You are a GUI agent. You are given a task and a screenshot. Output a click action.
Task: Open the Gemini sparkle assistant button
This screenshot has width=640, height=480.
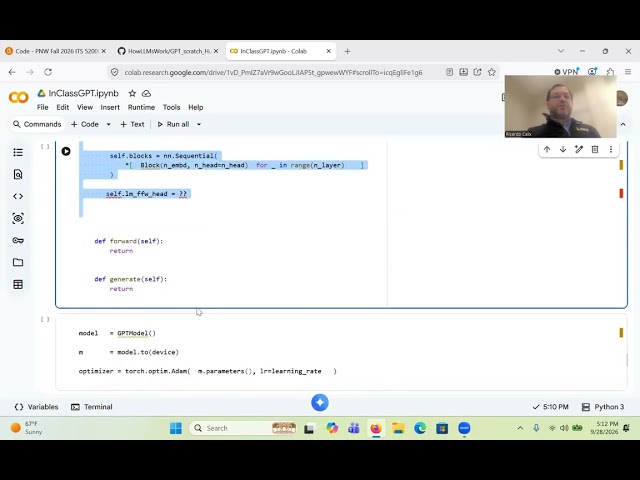pyautogui.click(x=320, y=402)
